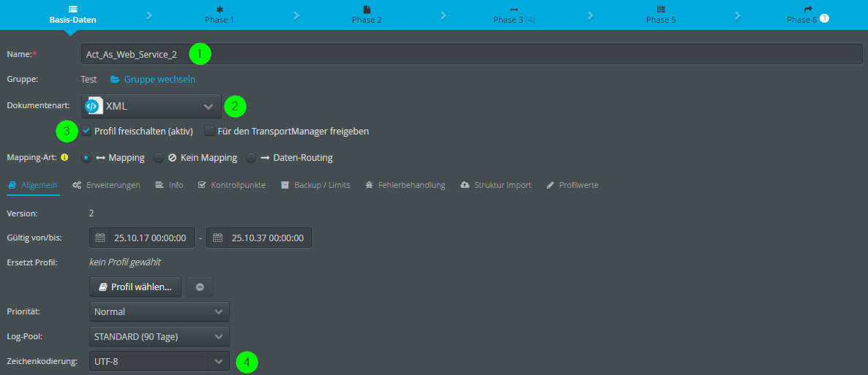Open calendar for Gültig von date
Image resolution: width=868 pixels, height=375 pixels.
point(100,238)
